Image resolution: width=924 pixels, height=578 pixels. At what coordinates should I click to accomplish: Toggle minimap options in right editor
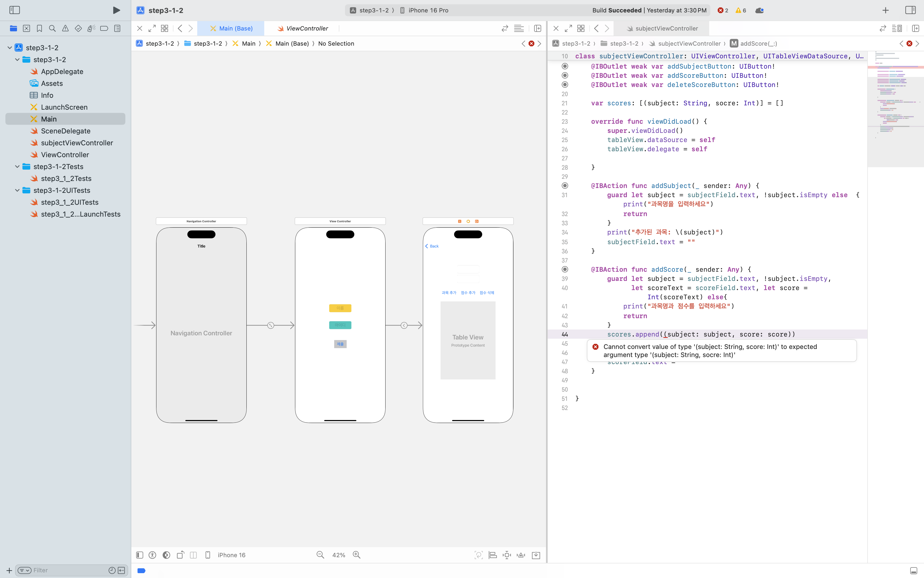pos(897,28)
